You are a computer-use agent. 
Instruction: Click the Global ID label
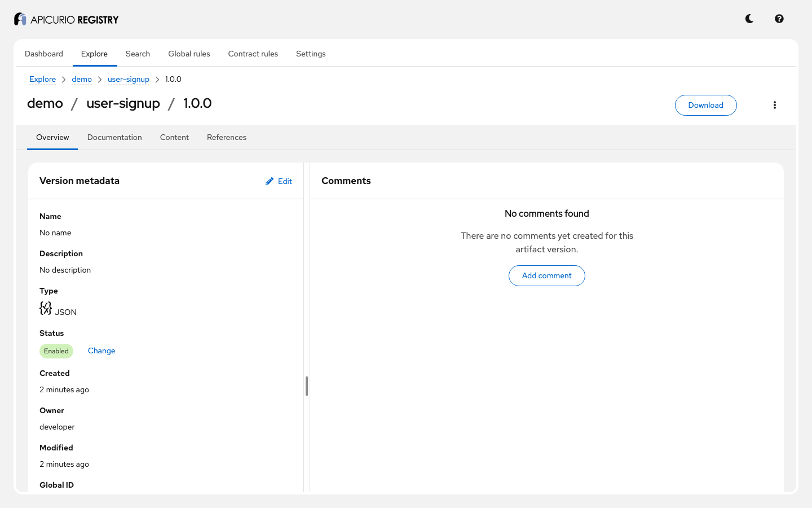coord(56,485)
